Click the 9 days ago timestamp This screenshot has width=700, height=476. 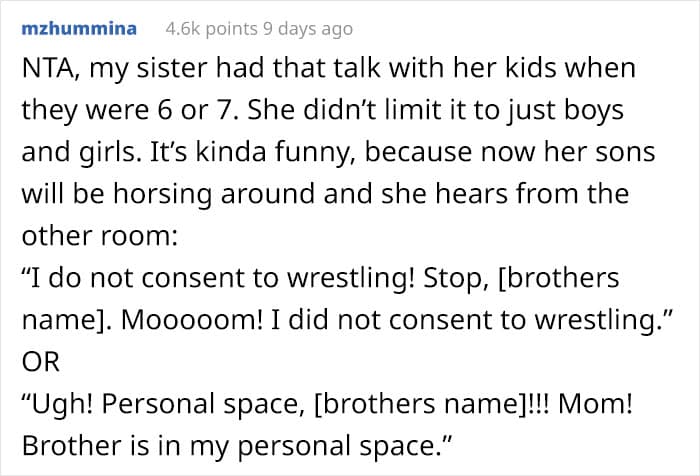pos(308,29)
